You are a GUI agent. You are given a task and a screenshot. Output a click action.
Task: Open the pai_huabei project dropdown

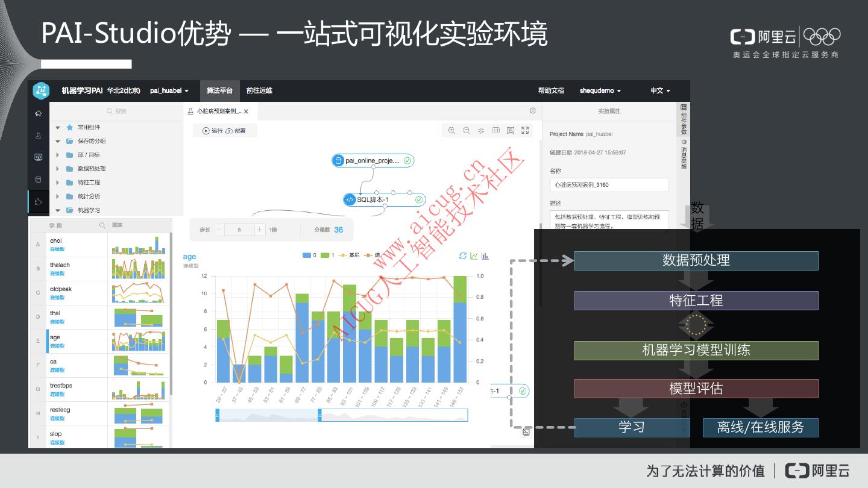[169, 91]
